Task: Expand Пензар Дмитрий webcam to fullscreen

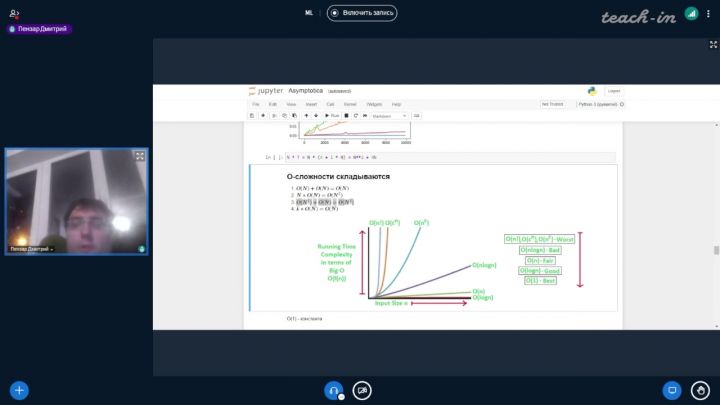Action: 139,156
